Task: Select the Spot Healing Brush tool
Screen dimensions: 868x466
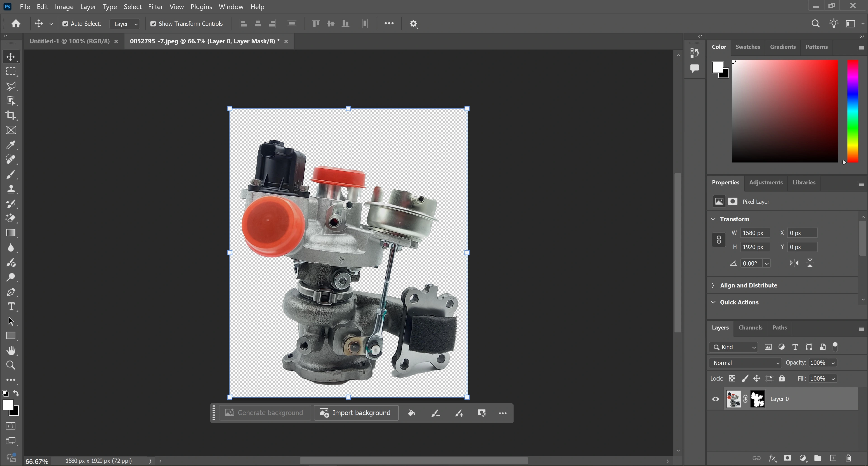Action: 11,160
